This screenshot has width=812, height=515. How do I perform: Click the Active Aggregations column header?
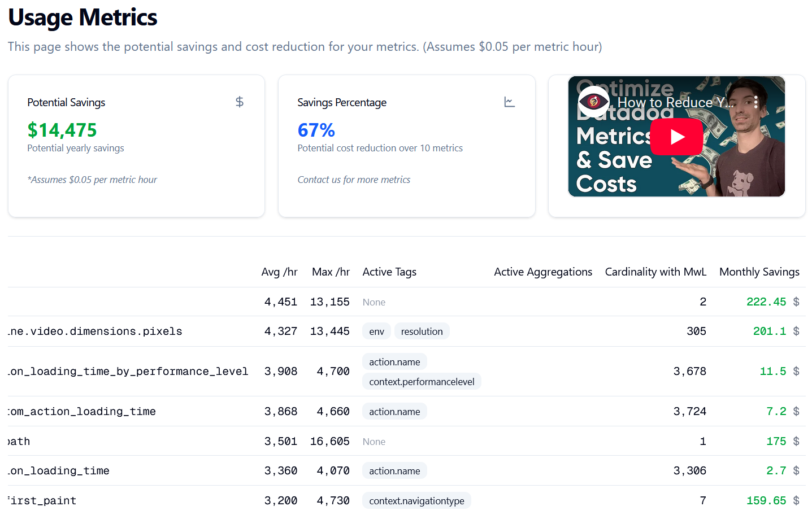[x=542, y=272]
